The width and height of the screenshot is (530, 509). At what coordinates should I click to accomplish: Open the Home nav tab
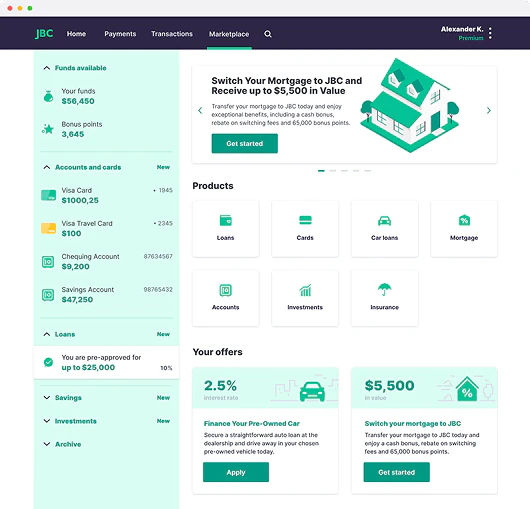[76, 34]
